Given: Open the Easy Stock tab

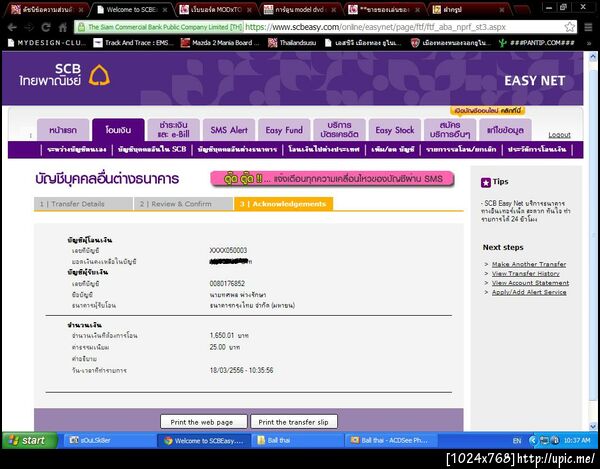Looking at the screenshot, I should point(395,130).
